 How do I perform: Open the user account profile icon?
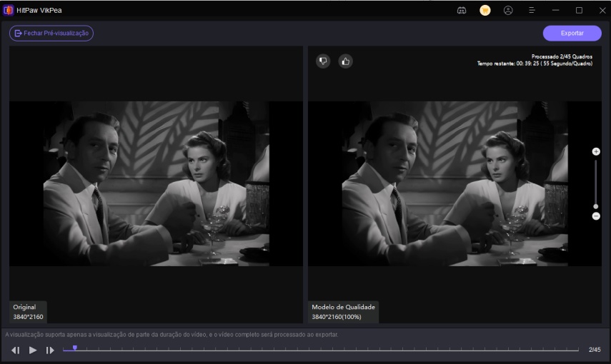click(508, 11)
